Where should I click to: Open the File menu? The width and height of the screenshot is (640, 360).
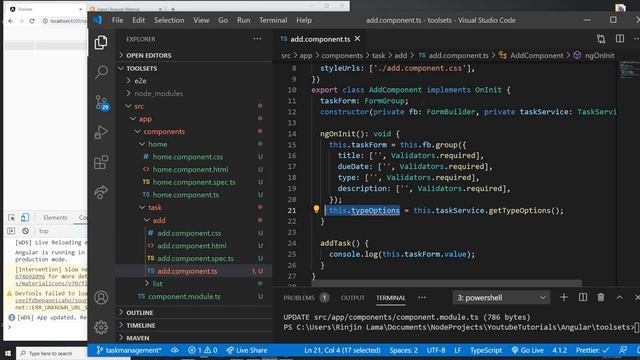(x=118, y=20)
